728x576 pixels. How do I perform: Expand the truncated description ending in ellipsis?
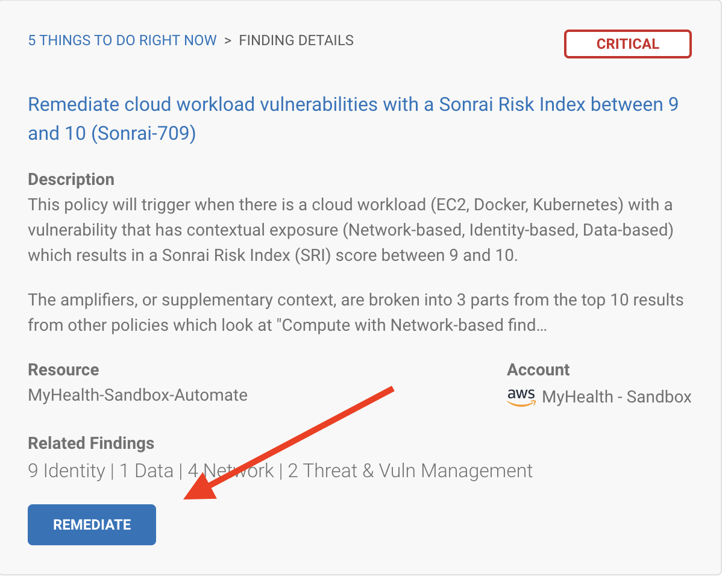pos(356,313)
